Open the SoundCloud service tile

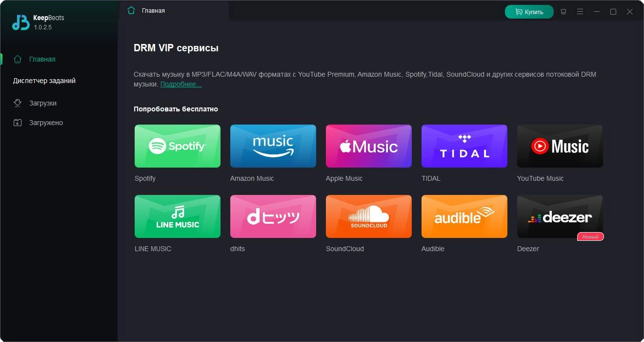[369, 216]
